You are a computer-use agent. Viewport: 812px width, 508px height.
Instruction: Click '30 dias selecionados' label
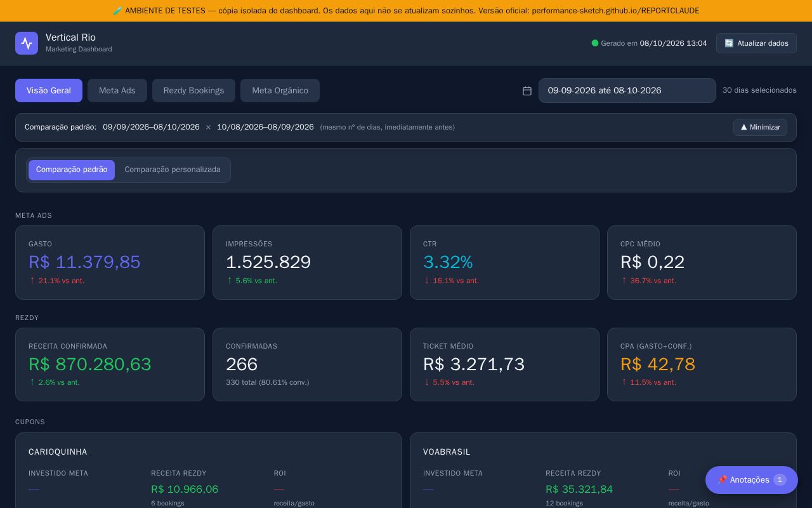click(x=759, y=90)
